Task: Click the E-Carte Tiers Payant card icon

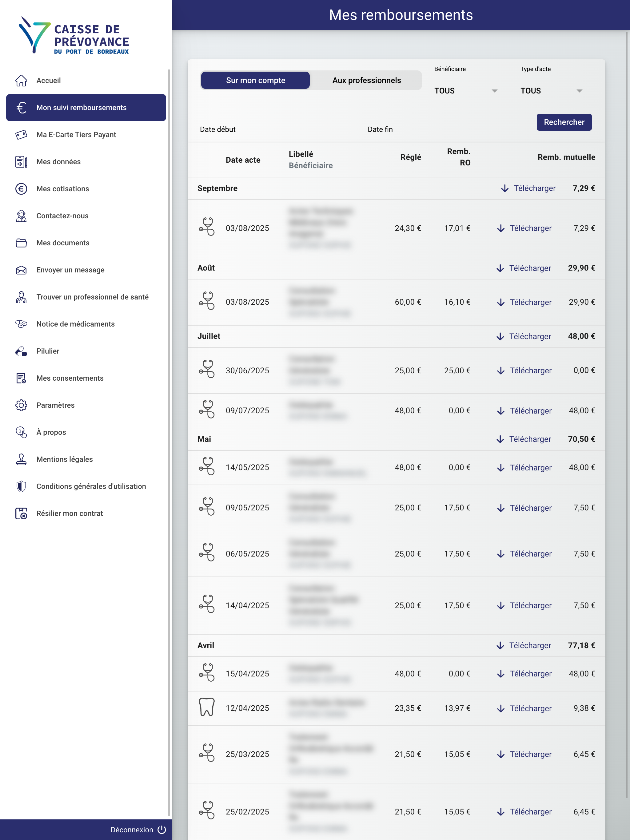Action: (21, 135)
